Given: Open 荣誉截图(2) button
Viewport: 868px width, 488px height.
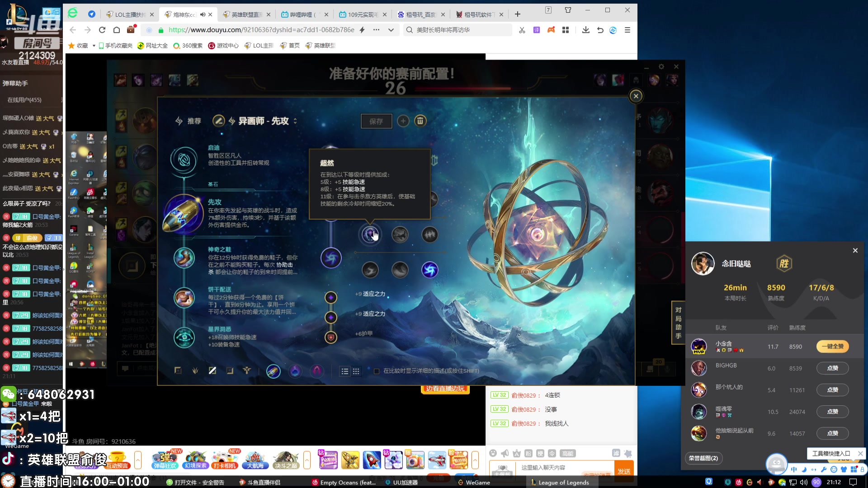Looking at the screenshot, I should 703,458.
